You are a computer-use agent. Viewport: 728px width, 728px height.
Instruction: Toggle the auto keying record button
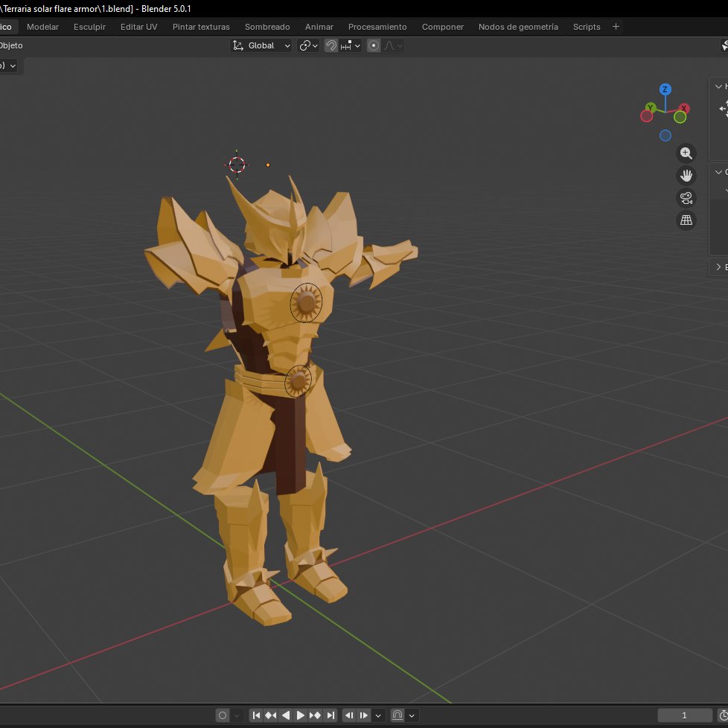pos(223,715)
